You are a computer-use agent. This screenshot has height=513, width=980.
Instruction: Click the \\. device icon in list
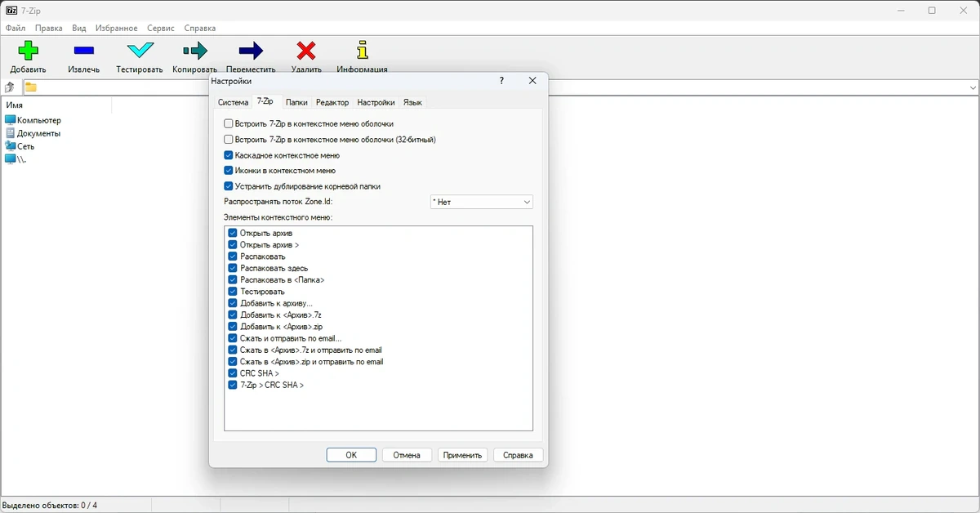click(10, 159)
